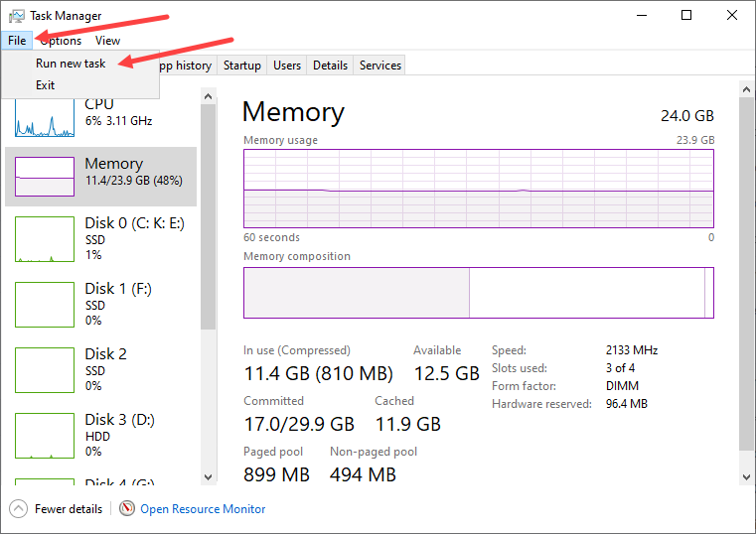Choose Run new task from File menu
Viewport: 756px width, 534px height.
(71, 64)
